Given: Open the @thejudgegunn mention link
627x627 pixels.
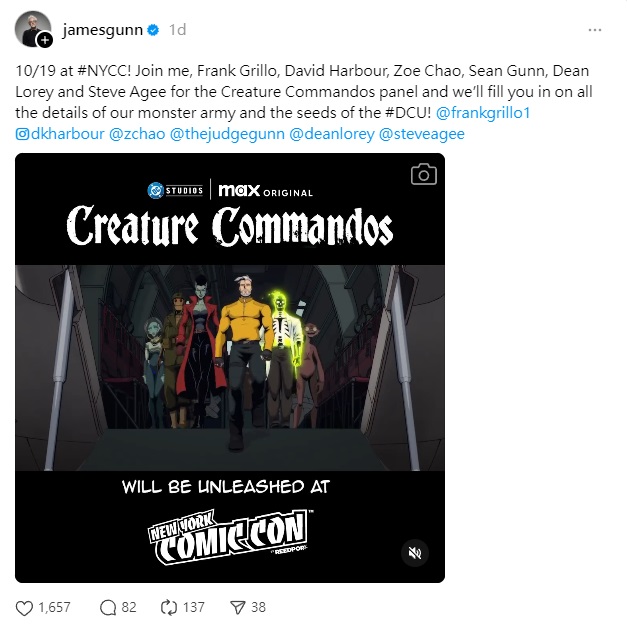Looking at the screenshot, I should coord(227,134).
